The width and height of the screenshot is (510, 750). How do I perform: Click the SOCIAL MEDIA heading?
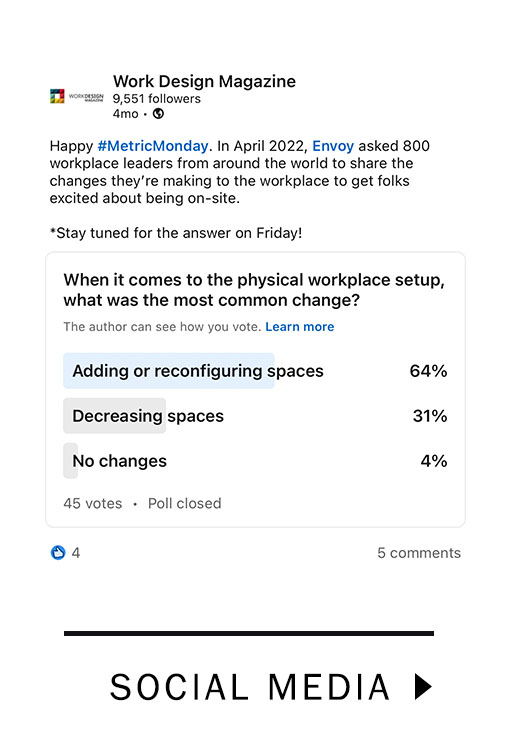(250, 687)
